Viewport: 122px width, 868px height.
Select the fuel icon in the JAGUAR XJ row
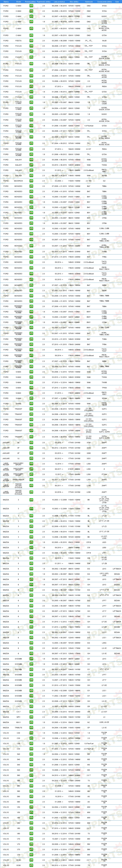coord(31,458)
